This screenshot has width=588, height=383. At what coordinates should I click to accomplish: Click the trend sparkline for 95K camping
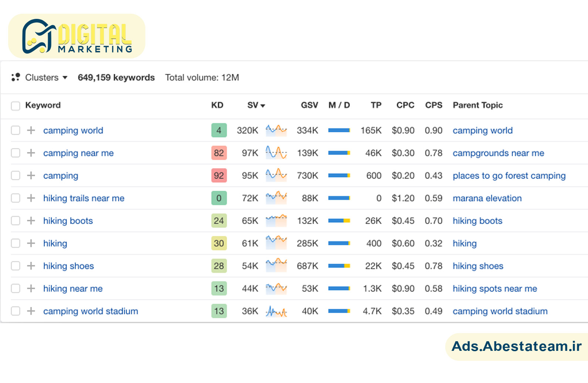[x=276, y=175]
